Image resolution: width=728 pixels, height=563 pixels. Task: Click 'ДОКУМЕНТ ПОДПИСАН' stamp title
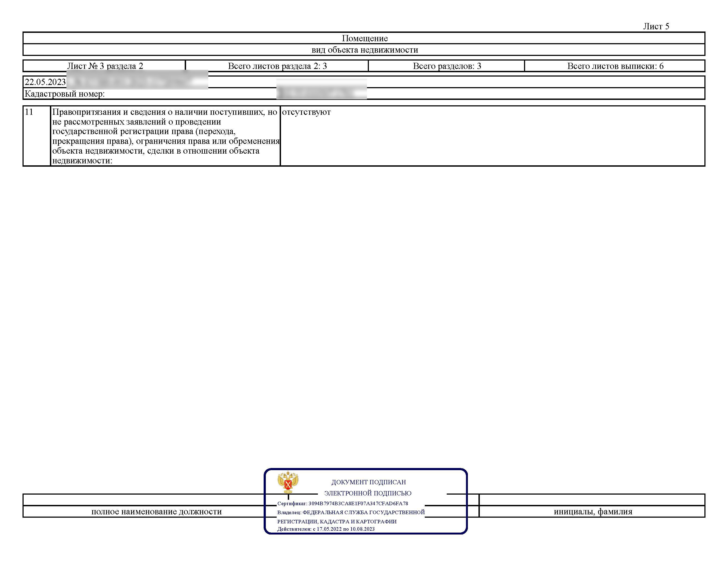pyautogui.click(x=369, y=482)
